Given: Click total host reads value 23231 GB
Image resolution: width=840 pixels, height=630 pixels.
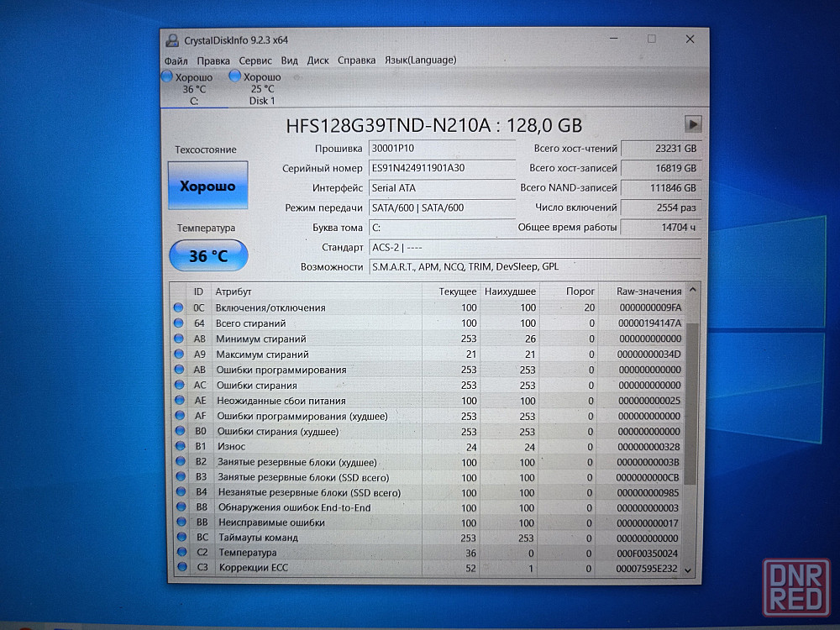Looking at the screenshot, I should (x=660, y=149).
